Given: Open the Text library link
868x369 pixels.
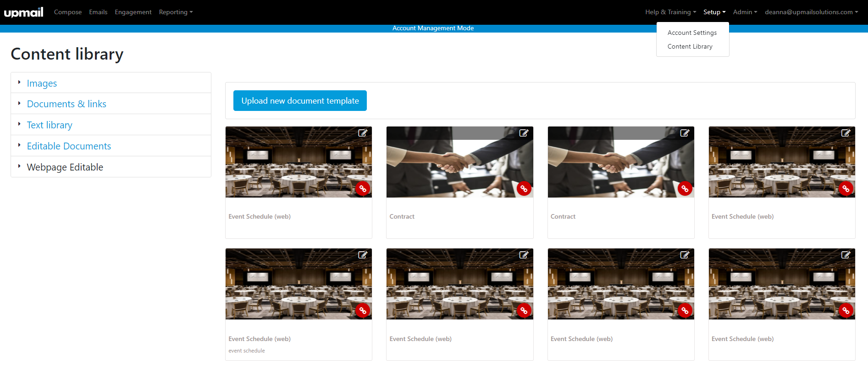Looking at the screenshot, I should click(50, 125).
